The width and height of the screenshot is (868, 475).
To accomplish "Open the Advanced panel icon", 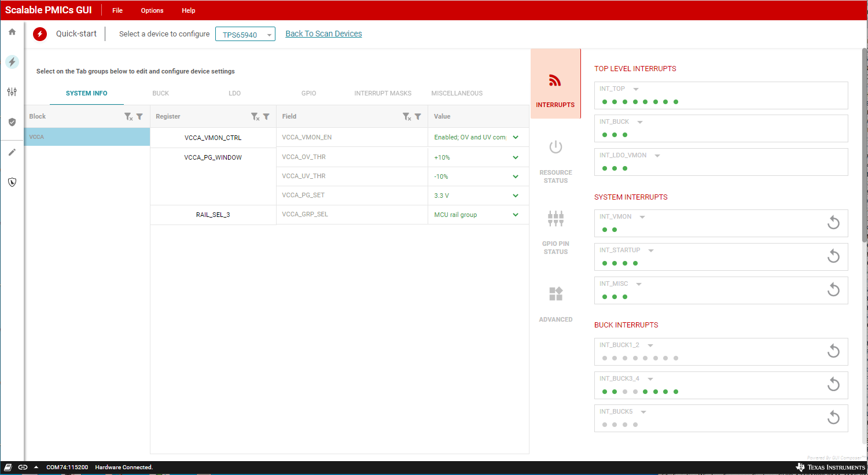I will (556, 294).
